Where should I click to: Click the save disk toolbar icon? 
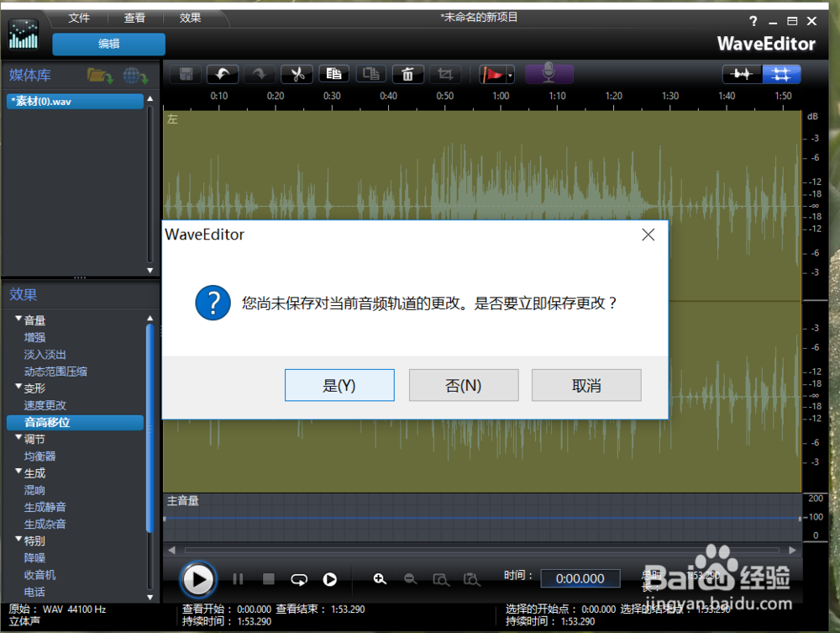(x=186, y=74)
